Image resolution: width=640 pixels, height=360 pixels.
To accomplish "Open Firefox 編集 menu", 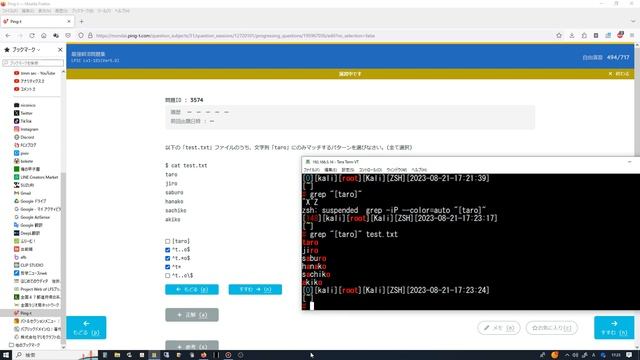I will coord(27,11).
